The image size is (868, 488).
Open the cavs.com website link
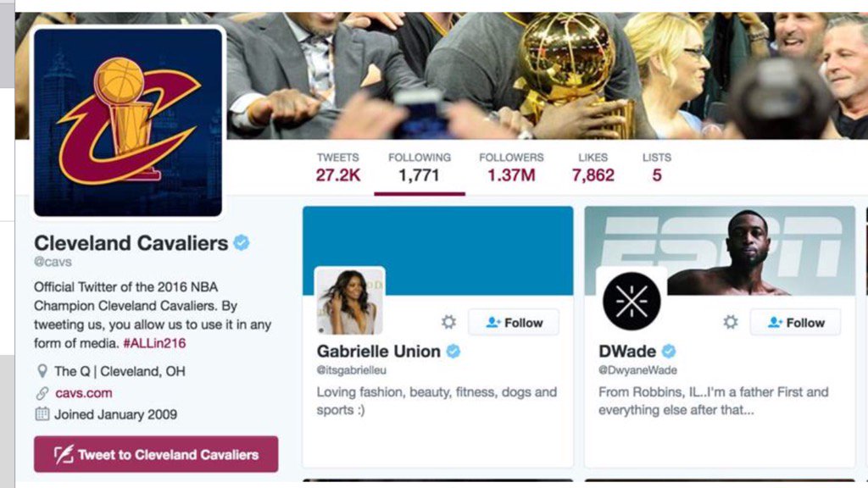tap(84, 393)
